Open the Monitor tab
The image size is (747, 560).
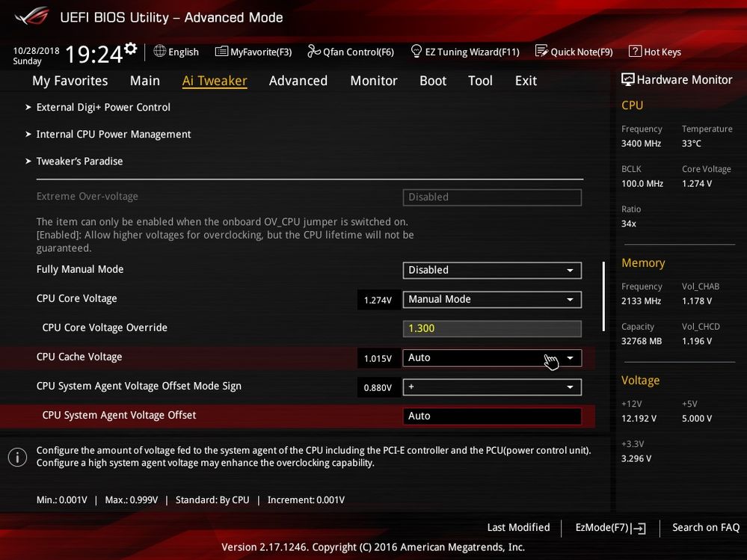coord(374,81)
